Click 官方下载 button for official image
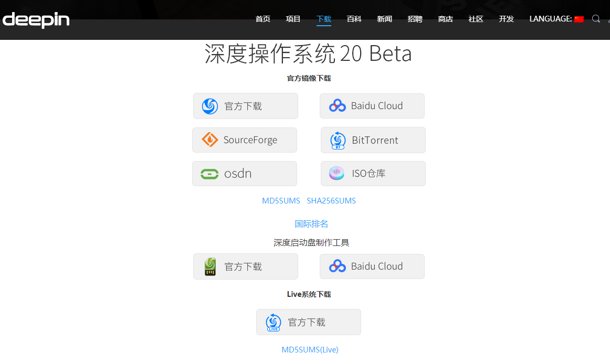Viewport: 610px width, 364px height. click(246, 106)
